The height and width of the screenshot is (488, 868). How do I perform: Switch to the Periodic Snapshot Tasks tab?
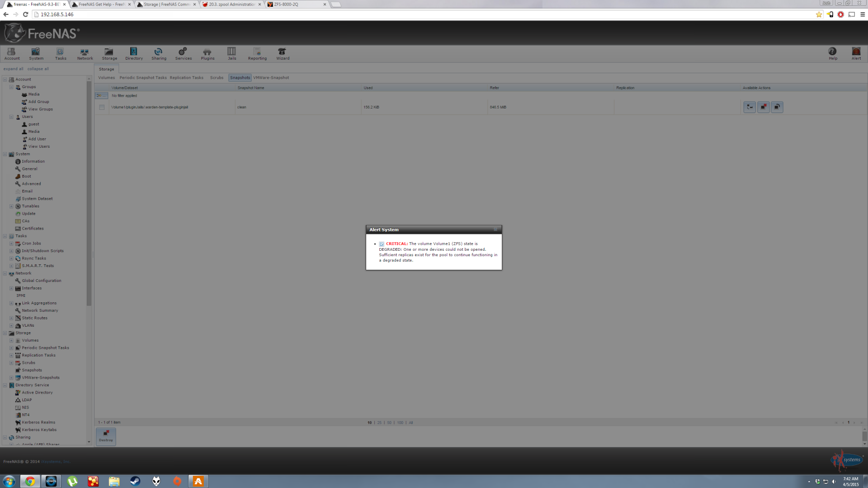143,78
